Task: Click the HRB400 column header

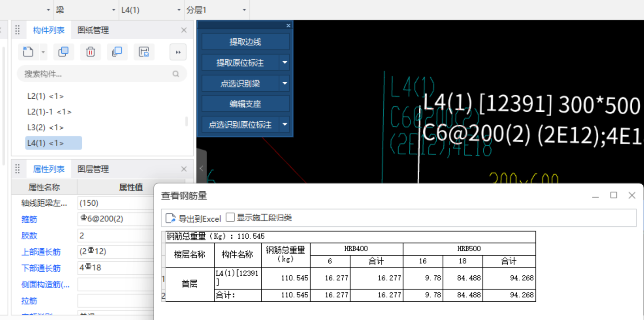Action: tap(356, 249)
